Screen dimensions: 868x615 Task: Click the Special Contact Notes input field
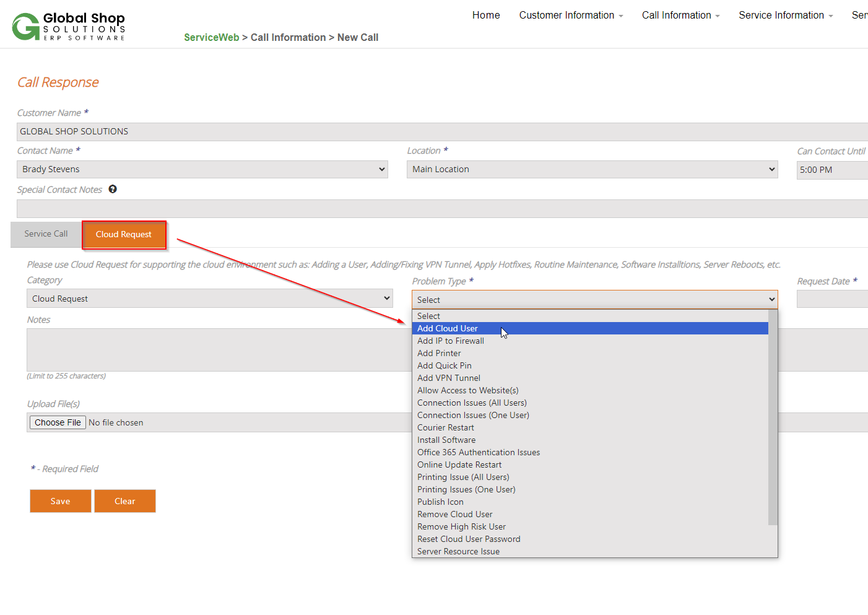click(x=442, y=209)
